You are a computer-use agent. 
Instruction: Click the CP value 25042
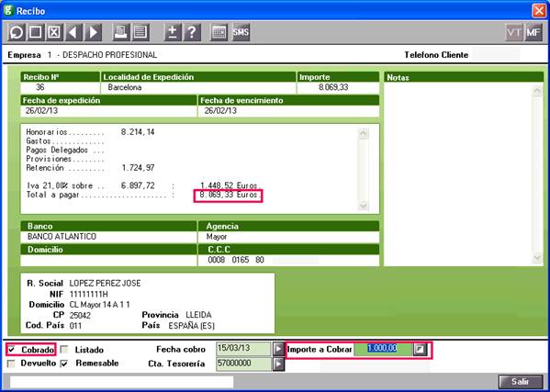(80, 315)
